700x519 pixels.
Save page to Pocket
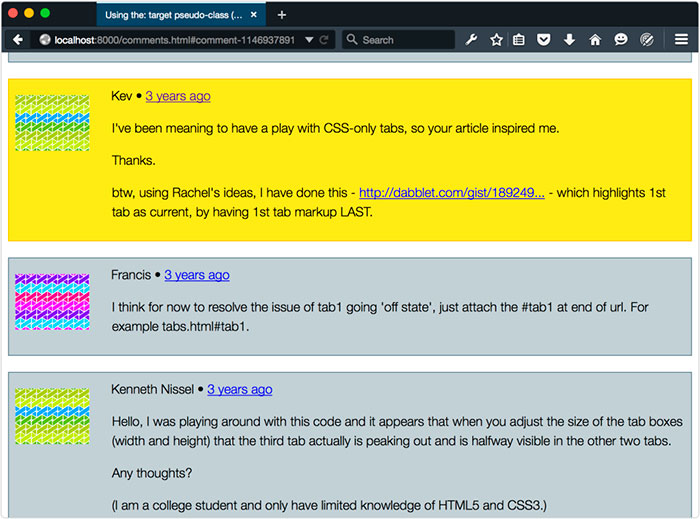click(544, 40)
